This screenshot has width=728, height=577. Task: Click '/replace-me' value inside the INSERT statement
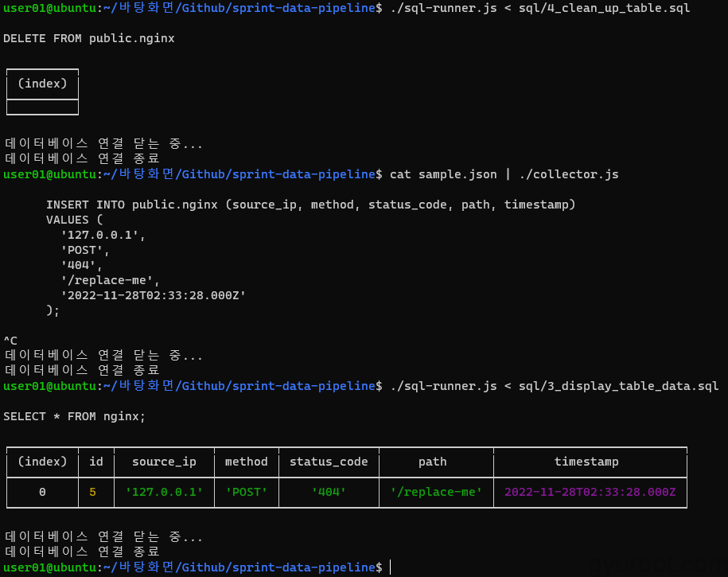(111, 280)
